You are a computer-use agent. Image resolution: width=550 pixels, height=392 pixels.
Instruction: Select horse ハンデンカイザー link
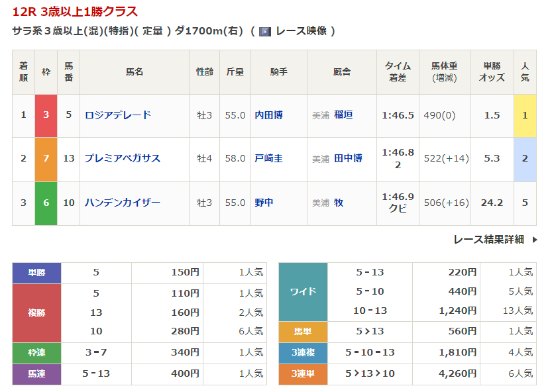click(123, 203)
